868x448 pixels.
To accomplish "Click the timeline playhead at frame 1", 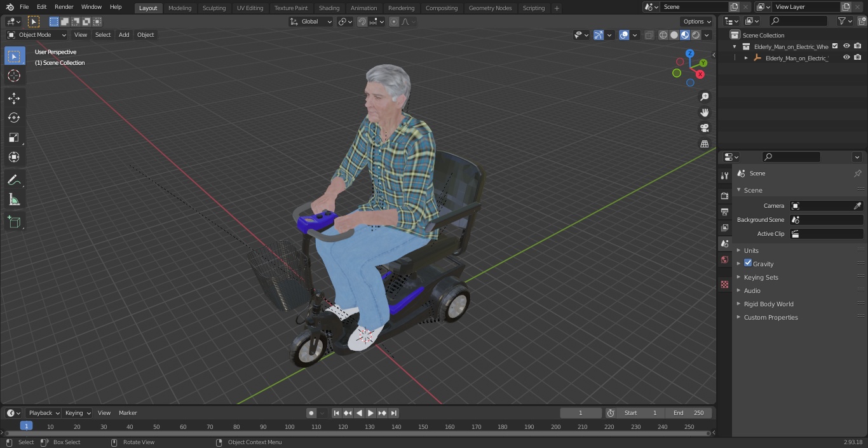I will tap(26, 426).
